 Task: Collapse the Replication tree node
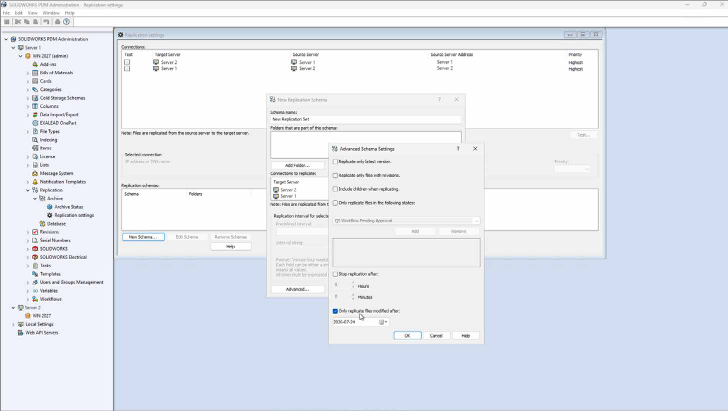pyautogui.click(x=28, y=190)
